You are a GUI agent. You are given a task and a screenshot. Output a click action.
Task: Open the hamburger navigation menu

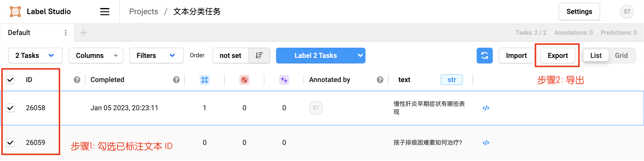[x=105, y=12]
